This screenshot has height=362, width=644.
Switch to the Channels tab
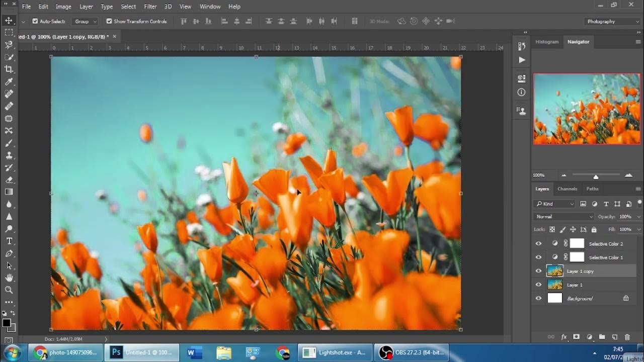pos(567,189)
